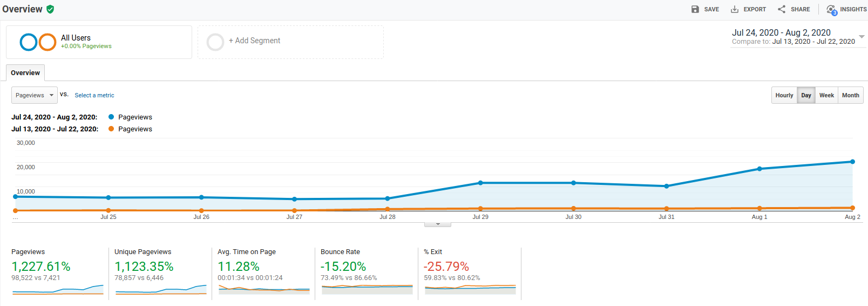
Task: Click the Pageviews sparkline thumbnail
Action: coord(58,289)
